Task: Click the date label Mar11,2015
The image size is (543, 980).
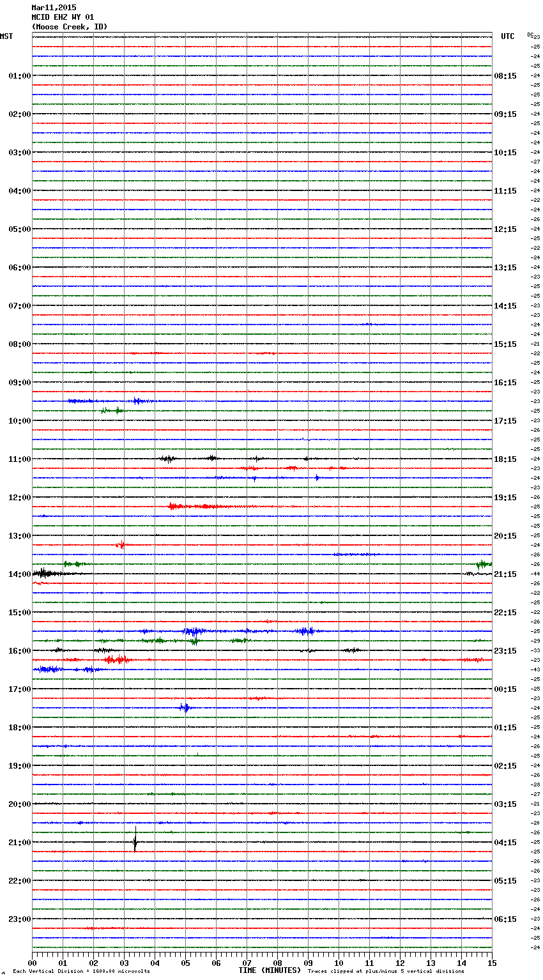Action: [54, 8]
